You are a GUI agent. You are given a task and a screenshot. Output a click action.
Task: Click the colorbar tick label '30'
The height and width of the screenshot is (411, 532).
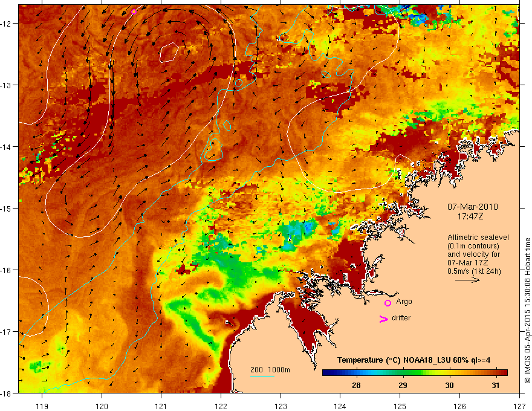449,385
